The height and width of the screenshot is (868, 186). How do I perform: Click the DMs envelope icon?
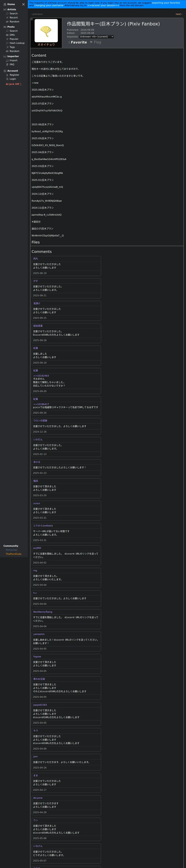7,35
